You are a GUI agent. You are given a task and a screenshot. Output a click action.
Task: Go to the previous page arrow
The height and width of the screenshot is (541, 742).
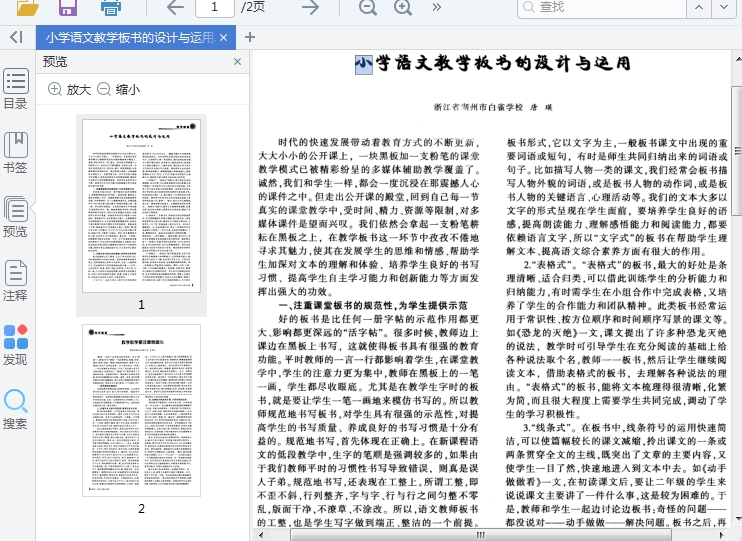point(176,8)
